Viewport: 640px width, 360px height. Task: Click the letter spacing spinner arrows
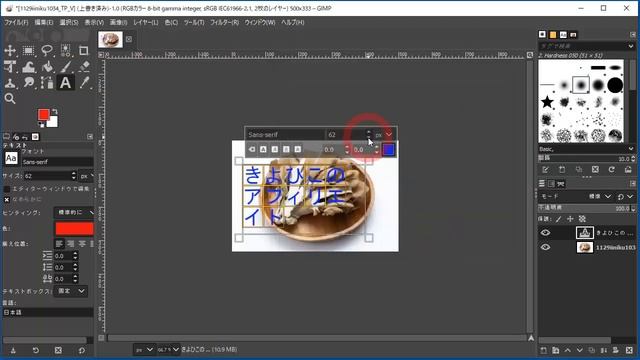click(x=75, y=279)
